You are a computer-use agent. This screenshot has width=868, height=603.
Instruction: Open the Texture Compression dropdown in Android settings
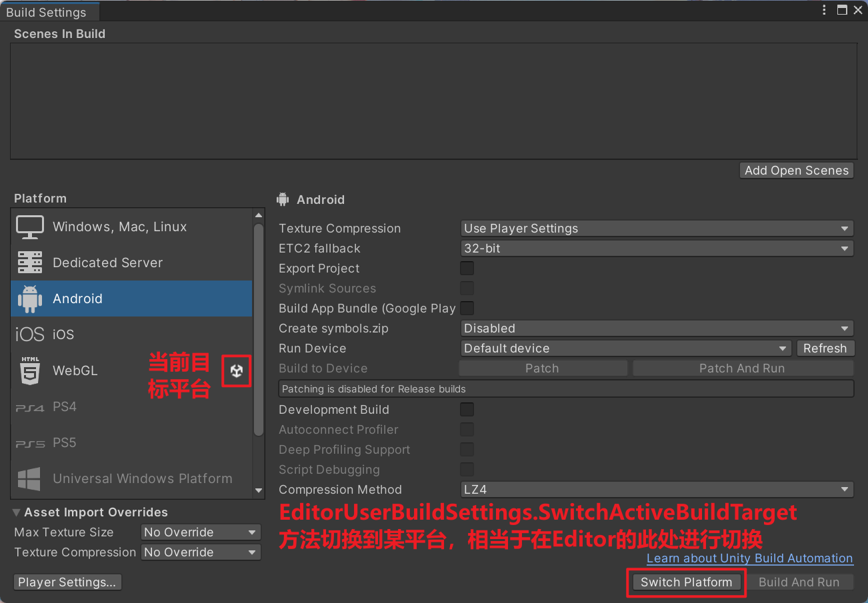pos(657,229)
